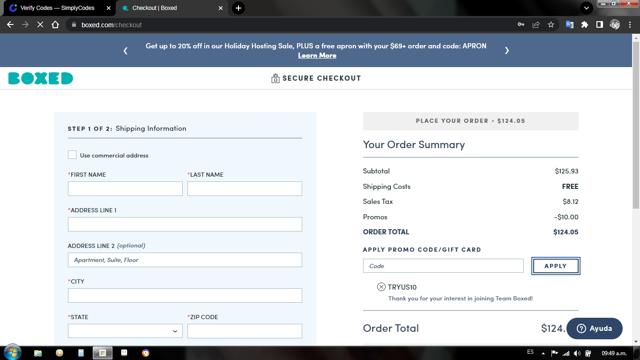Close the Checkout Boxed tab
The image size is (640, 360).
tap(220, 8)
